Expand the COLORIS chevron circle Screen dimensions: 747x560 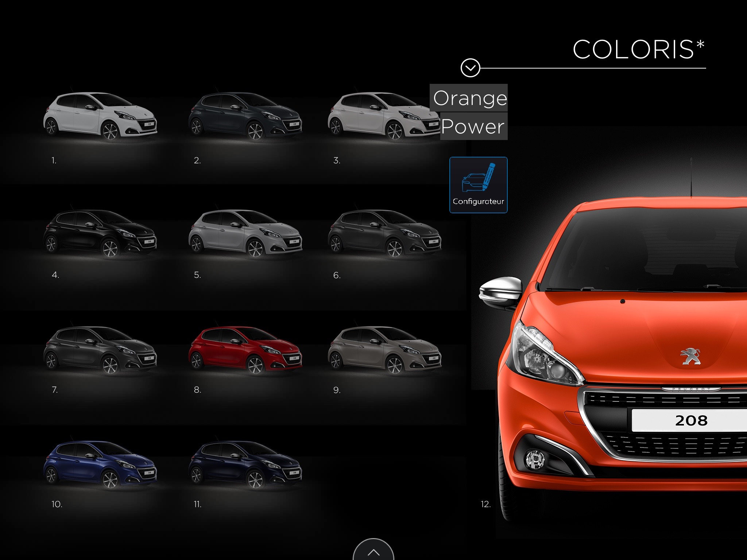(470, 68)
